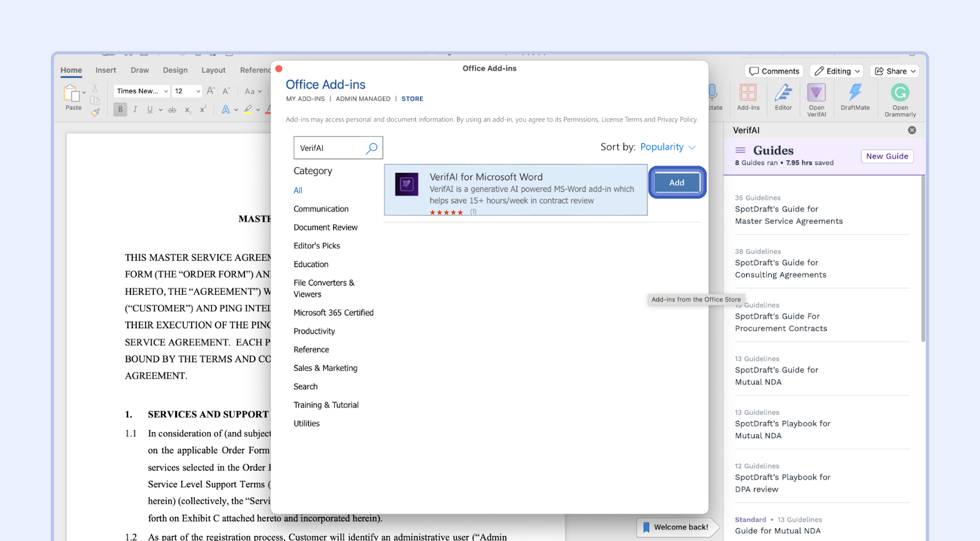Open the Add-ins ribbon icon
This screenshot has width=980, height=541.
(748, 93)
